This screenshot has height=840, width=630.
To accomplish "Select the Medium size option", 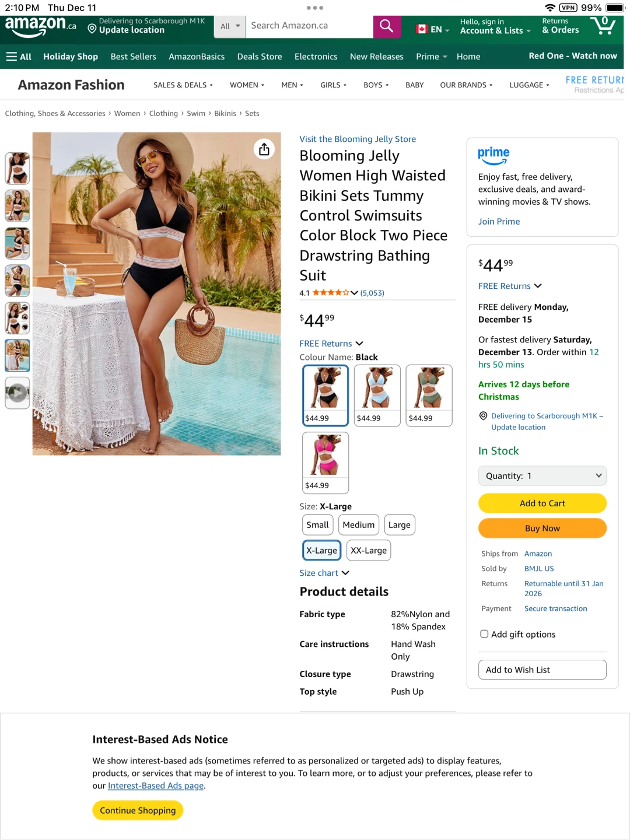I will [x=359, y=525].
